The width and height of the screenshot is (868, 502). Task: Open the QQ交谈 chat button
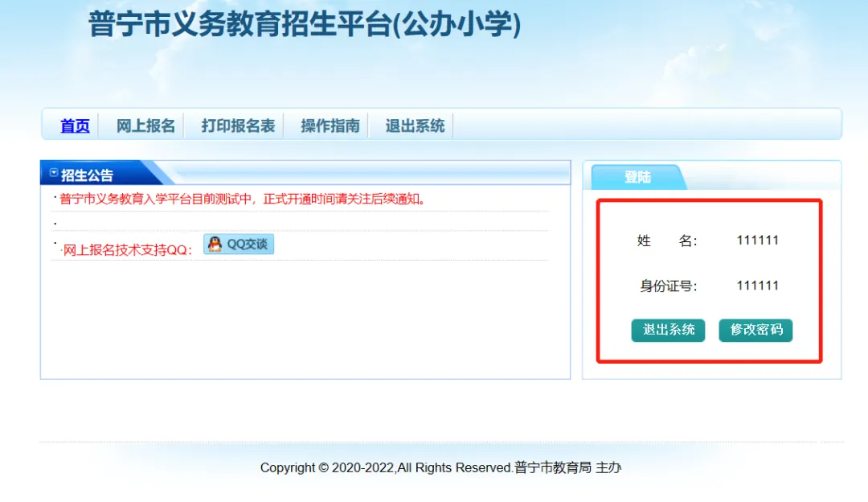239,245
